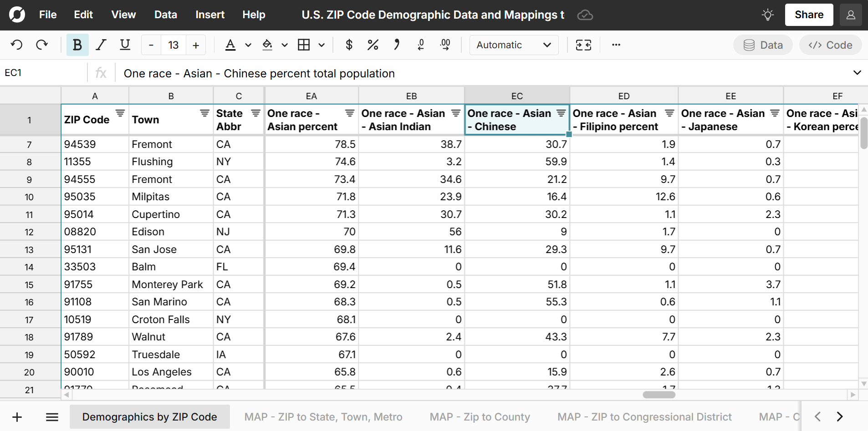
Task: Apply percent number format
Action: click(x=373, y=45)
